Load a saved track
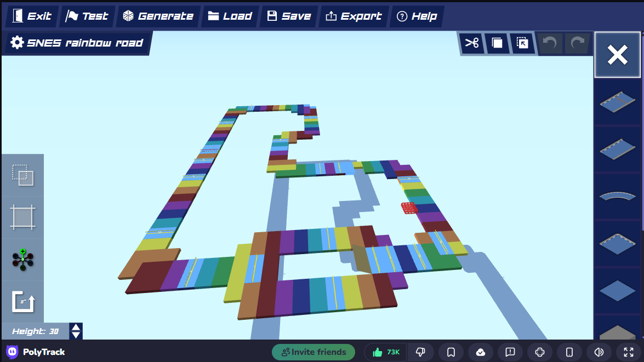 click(x=230, y=16)
